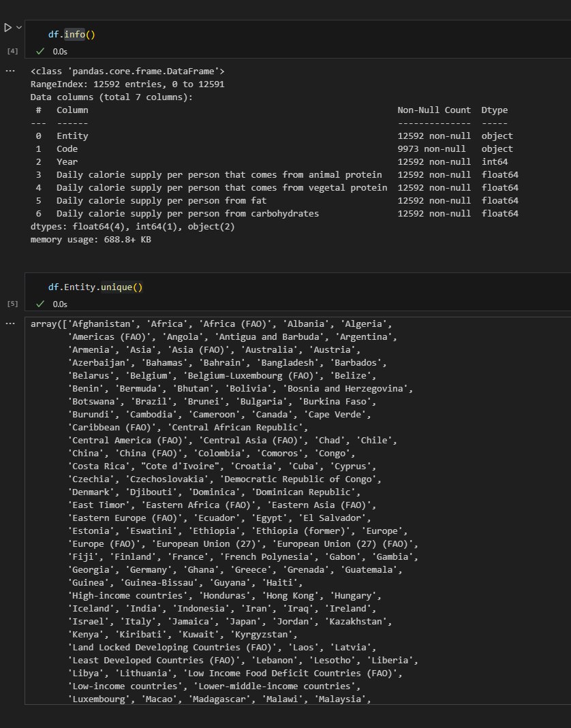The image size is (571, 728).
Task: Place cursor in the df.info() code cell
Action: [x=273, y=34]
